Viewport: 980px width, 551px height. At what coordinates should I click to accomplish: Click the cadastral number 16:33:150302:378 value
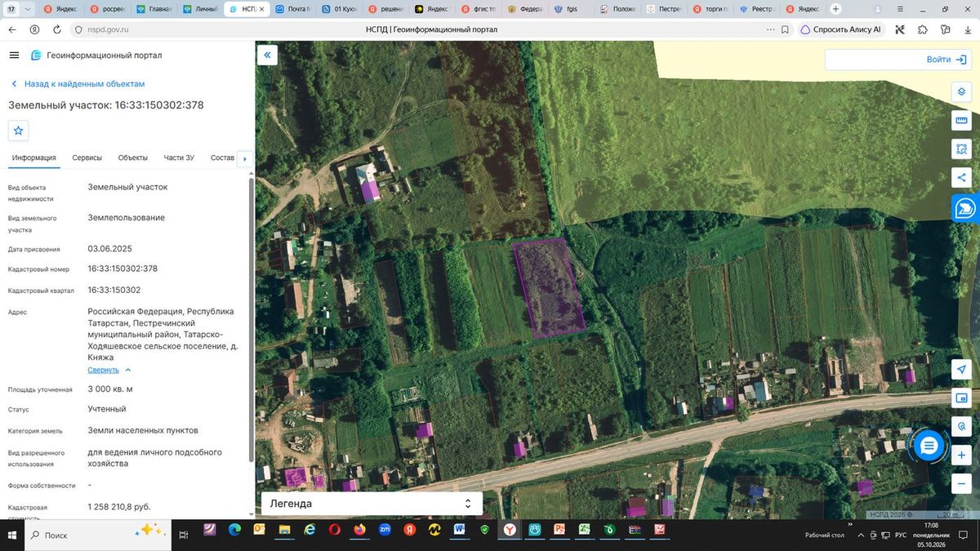click(x=122, y=269)
